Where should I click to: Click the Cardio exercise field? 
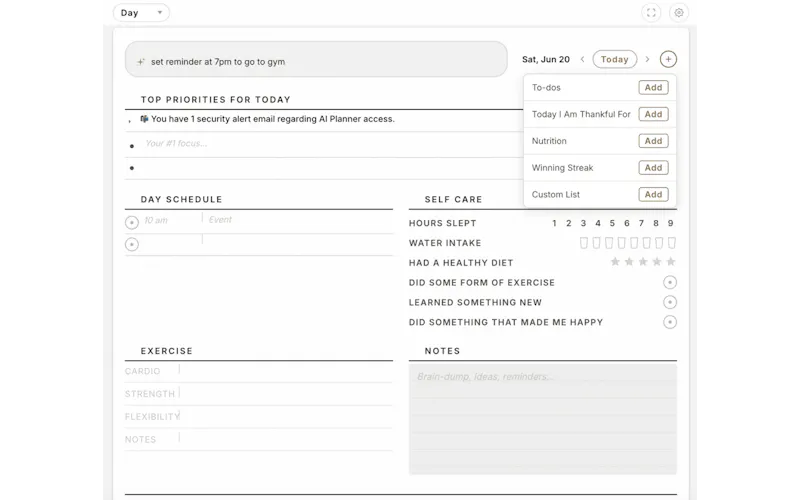286,371
